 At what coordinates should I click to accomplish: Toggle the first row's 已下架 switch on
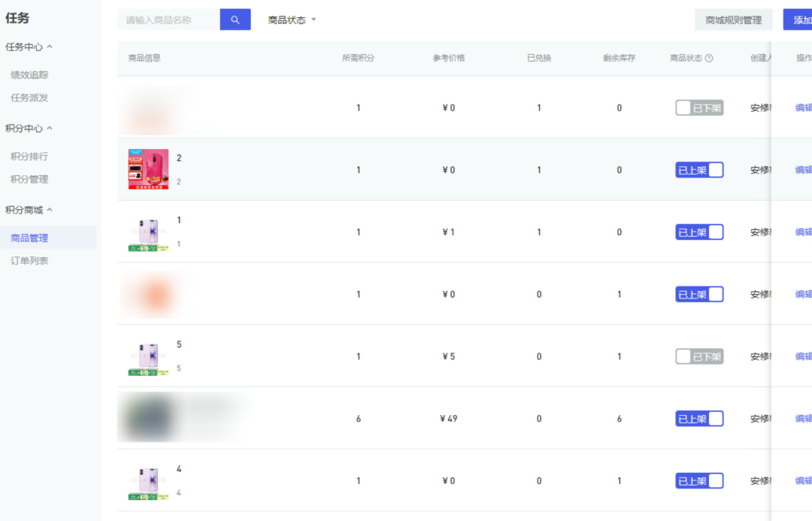point(699,108)
